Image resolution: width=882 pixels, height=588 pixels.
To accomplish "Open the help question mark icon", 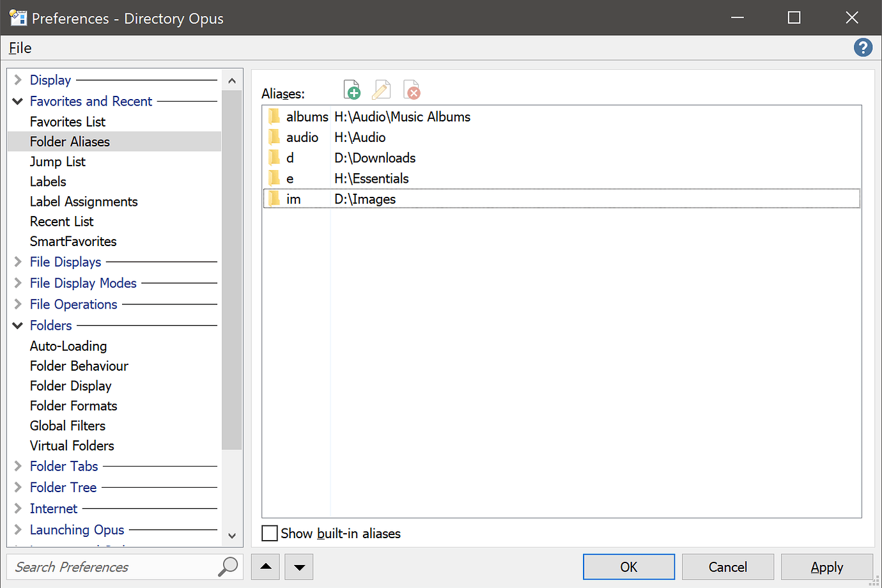I will [x=863, y=47].
